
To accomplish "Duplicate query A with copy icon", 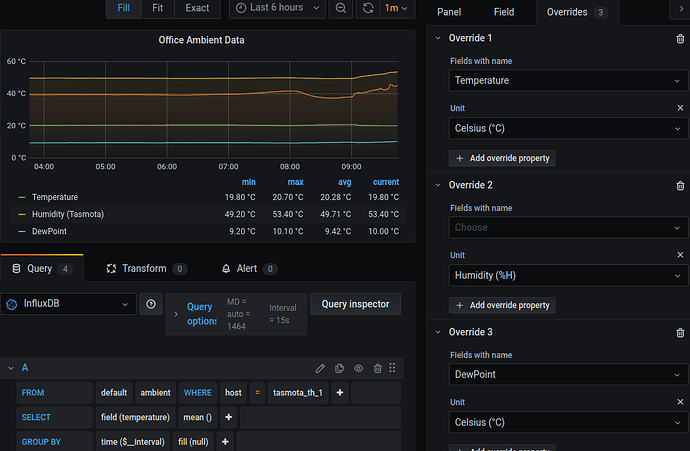I will coord(339,368).
